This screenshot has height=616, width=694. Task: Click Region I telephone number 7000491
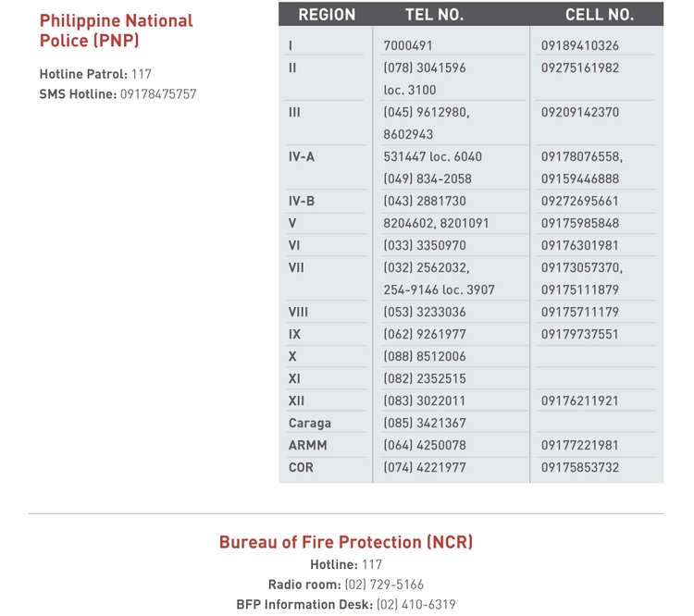(x=408, y=45)
